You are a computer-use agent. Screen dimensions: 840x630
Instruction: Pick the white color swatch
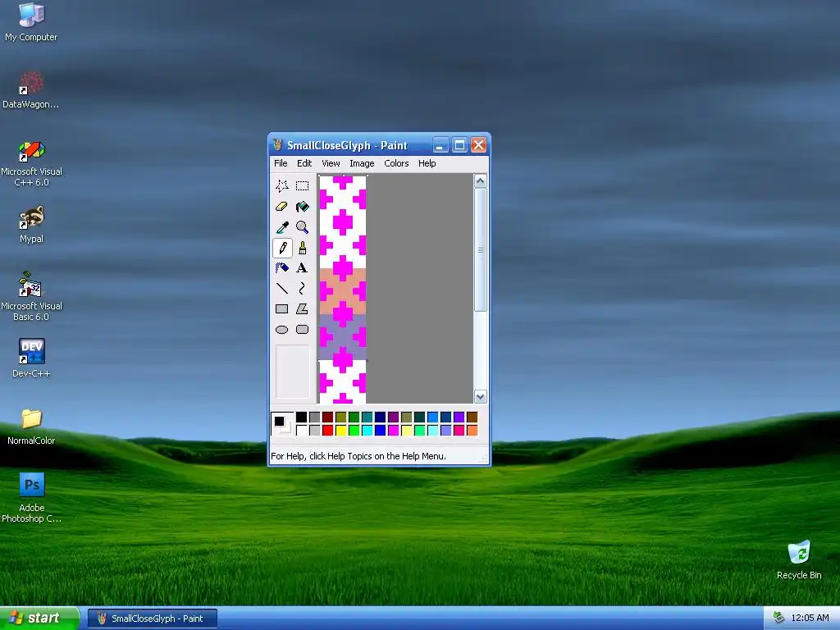(302, 430)
